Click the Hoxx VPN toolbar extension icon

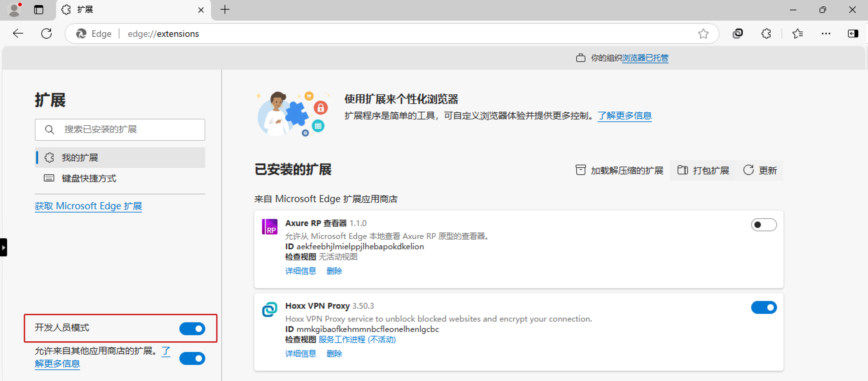[738, 33]
